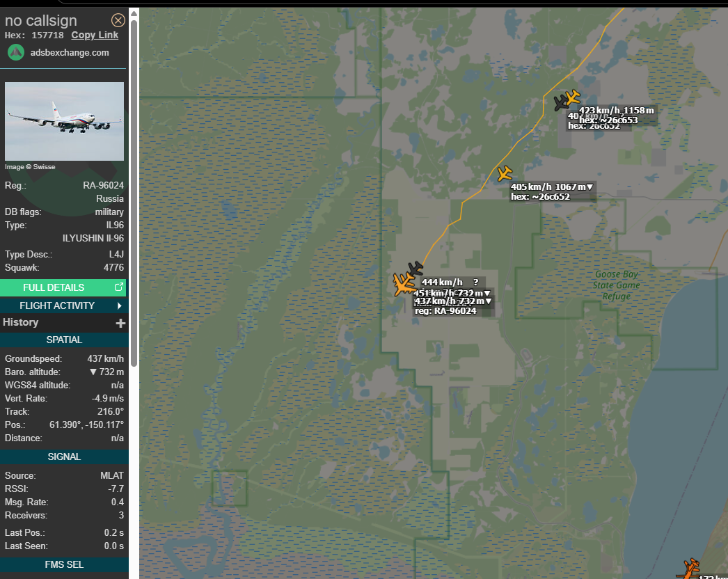Select the yellow plane at 423 km/h 1158 m
The image size is (728, 579).
click(573, 97)
